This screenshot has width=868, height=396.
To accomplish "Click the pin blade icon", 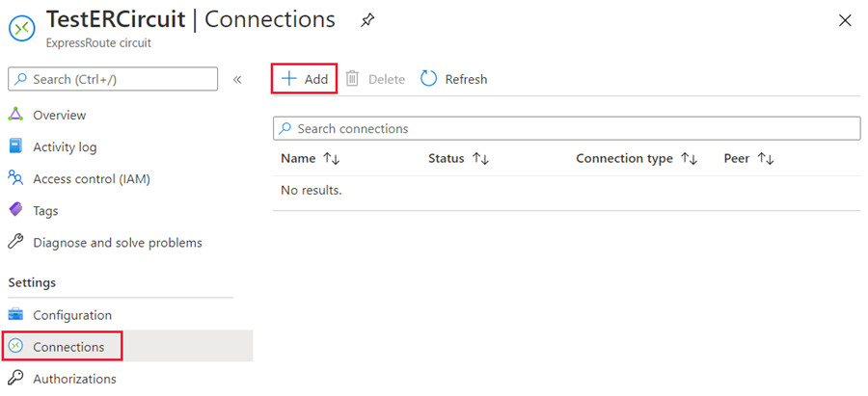I will 367,19.
